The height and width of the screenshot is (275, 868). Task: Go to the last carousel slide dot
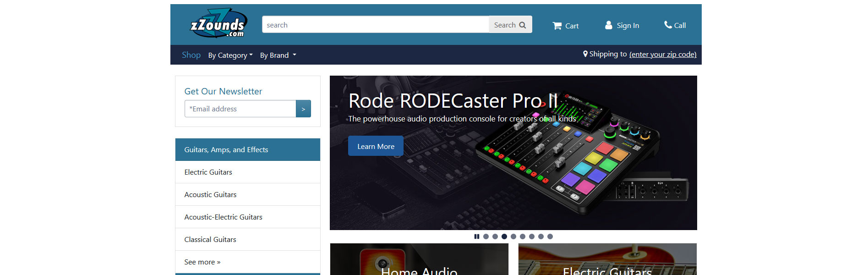(x=550, y=236)
